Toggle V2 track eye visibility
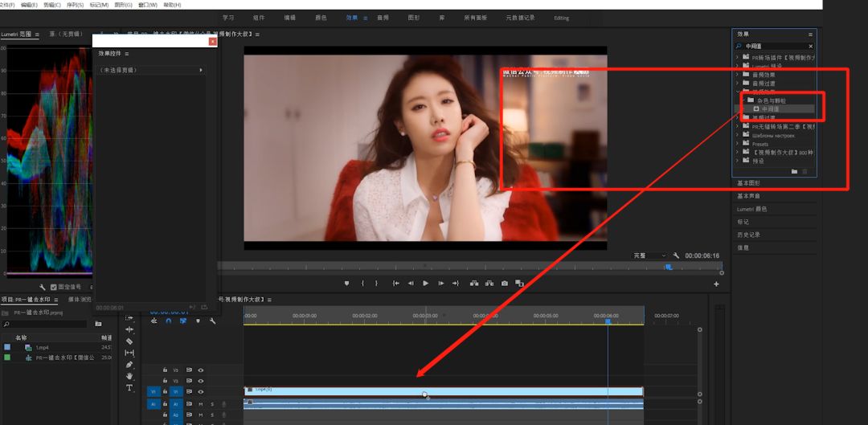This screenshot has width=868, height=425. [200, 381]
